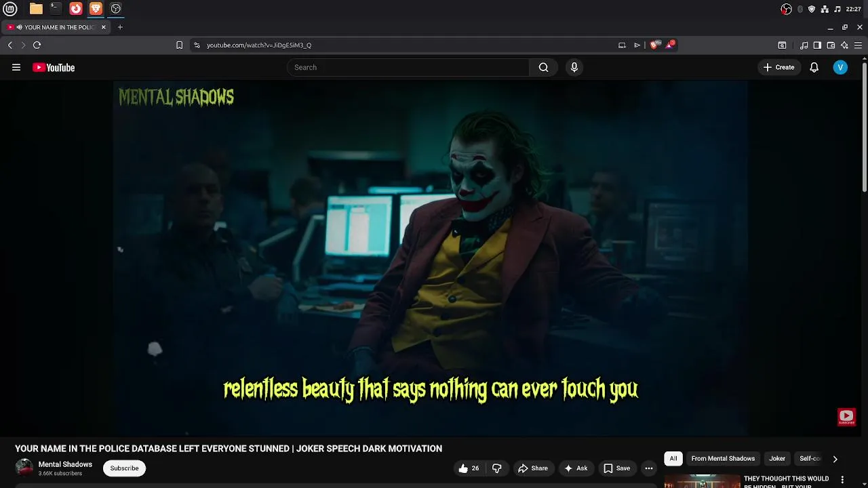Click the red circular app in panel

point(76,9)
